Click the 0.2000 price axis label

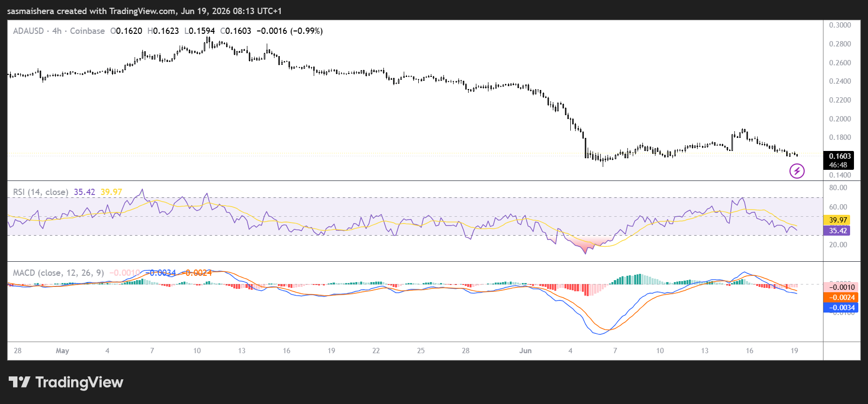[x=840, y=119]
